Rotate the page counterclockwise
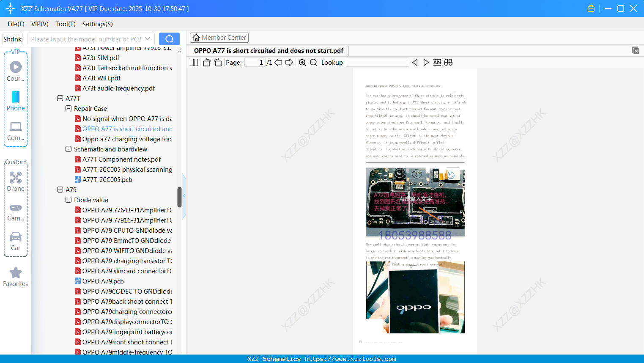 click(206, 63)
